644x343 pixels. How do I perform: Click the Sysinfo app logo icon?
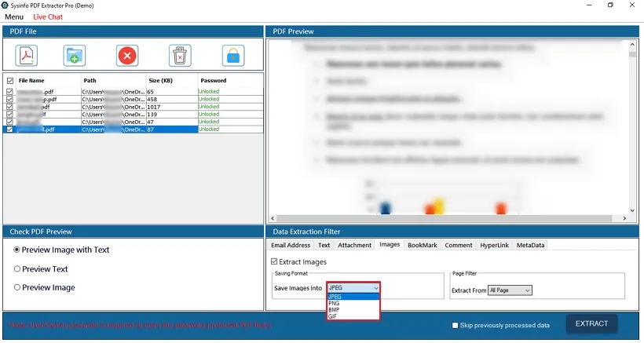click(x=5, y=5)
